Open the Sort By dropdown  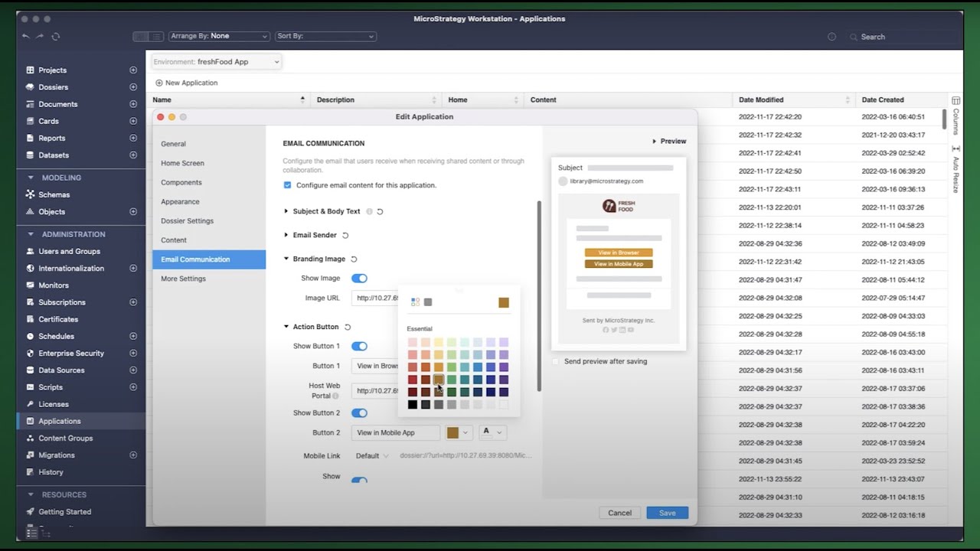coord(325,36)
